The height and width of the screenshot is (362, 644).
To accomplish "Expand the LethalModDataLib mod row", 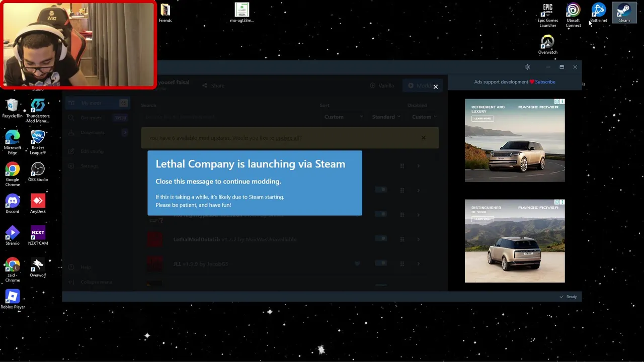I will [x=419, y=239].
